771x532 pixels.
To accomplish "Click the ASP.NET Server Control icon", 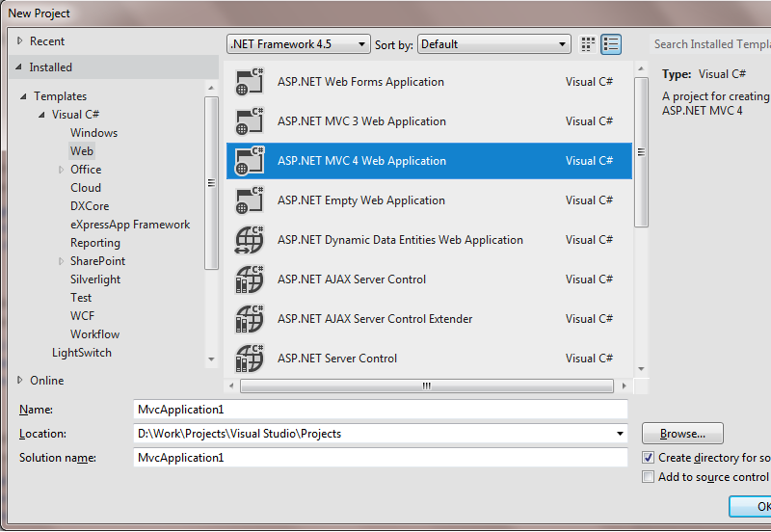I will tap(250, 359).
